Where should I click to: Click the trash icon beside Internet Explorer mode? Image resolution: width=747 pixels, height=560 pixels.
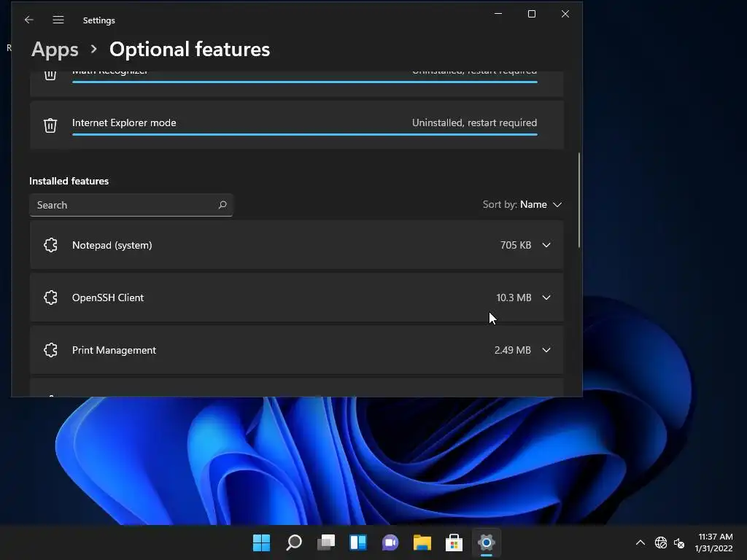(x=50, y=125)
